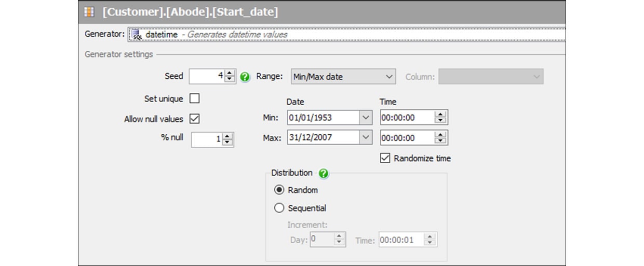
Task: Toggle the Set unique checkbox
Action: [x=195, y=98]
